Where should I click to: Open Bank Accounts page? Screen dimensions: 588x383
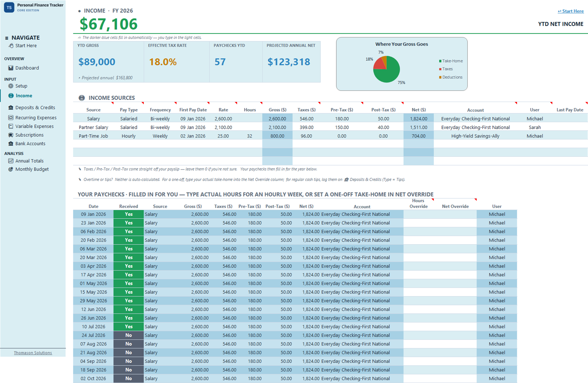click(x=30, y=144)
